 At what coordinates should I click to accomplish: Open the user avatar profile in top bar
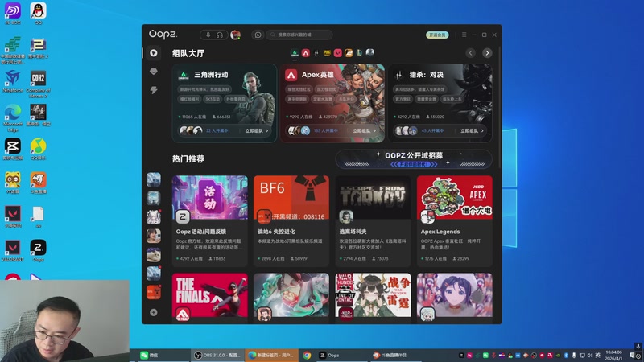[x=235, y=35]
